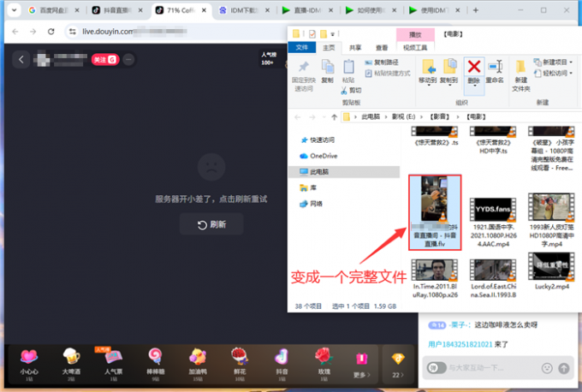The width and height of the screenshot is (582, 392).
Task: Switch to 查看 ribbon tab
Action: [382, 48]
